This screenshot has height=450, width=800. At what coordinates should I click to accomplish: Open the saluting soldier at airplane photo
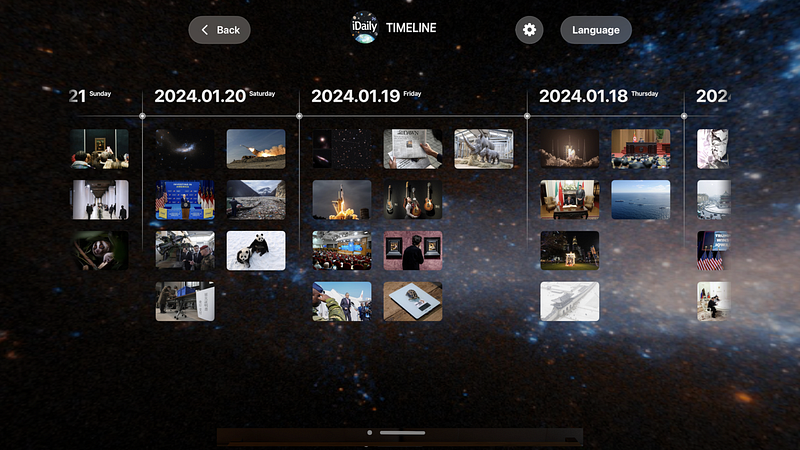pos(342,302)
